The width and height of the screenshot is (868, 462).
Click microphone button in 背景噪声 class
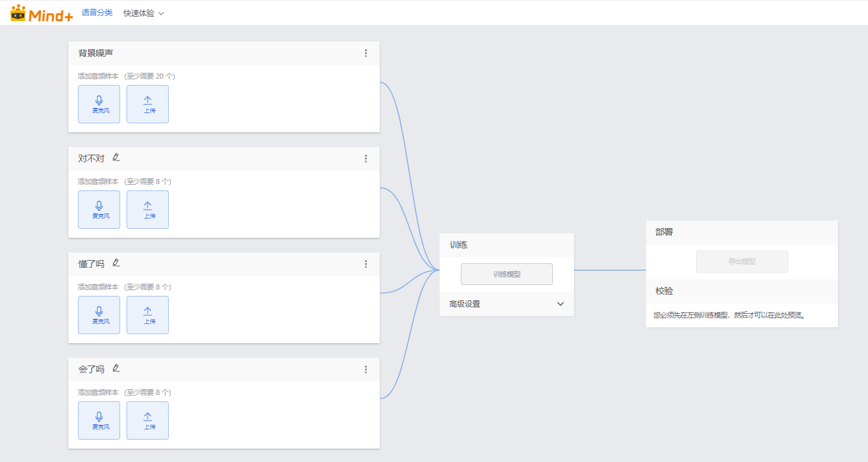99,104
